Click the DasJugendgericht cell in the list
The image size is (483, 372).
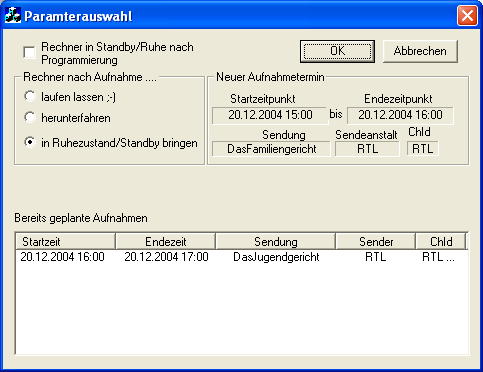[x=276, y=257]
